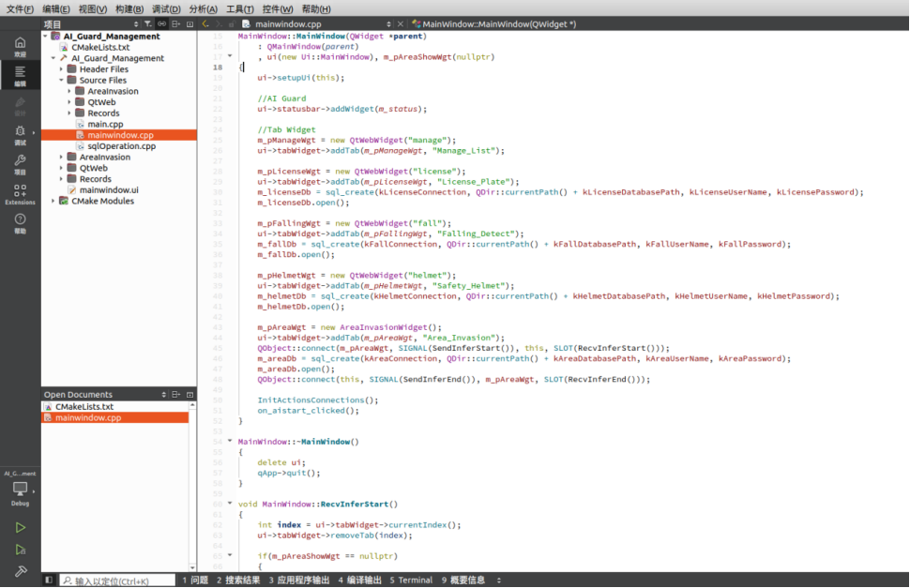
Task: Expand AreaInvasion under Source Files
Action: click(x=69, y=91)
